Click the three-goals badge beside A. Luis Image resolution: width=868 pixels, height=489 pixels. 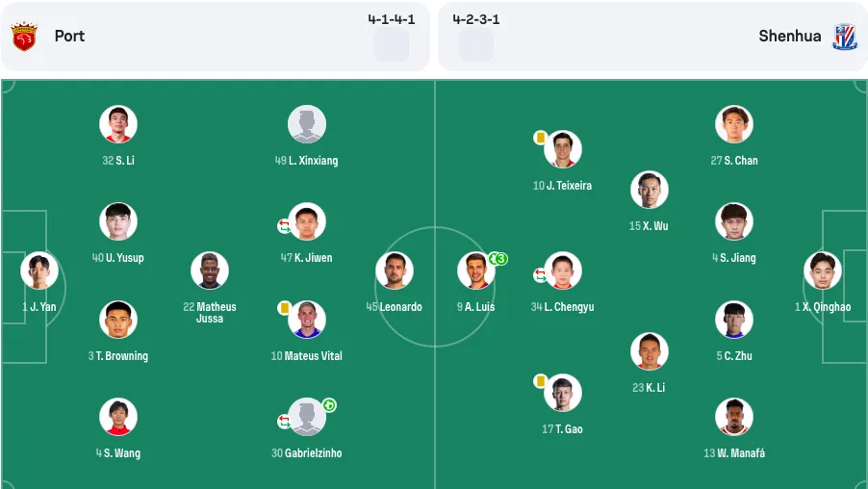coord(498,259)
